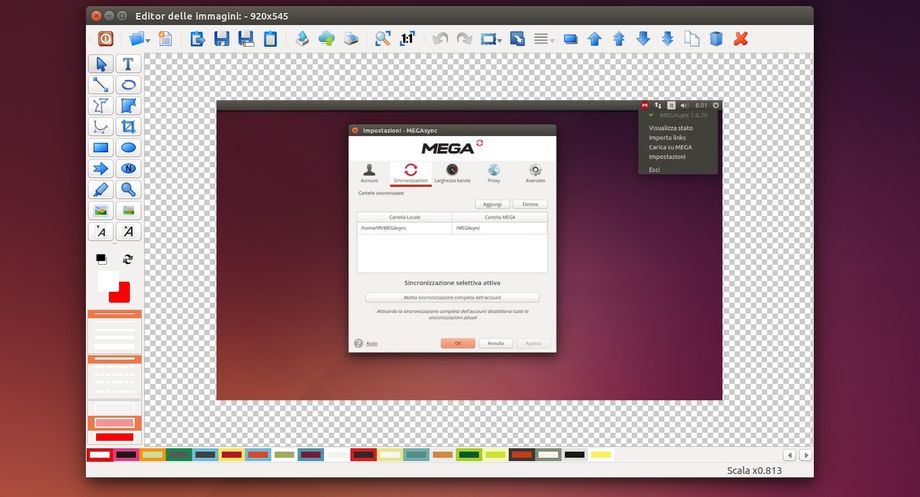Open the folder icon dropdown arrow
The width and height of the screenshot is (920, 497).
tap(148, 40)
